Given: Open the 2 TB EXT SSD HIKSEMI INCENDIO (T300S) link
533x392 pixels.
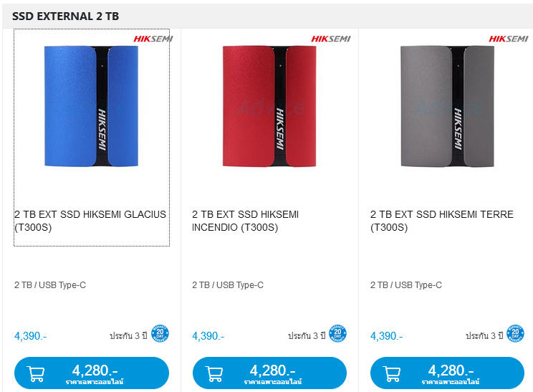Looking at the screenshot, I should [245, 221].
